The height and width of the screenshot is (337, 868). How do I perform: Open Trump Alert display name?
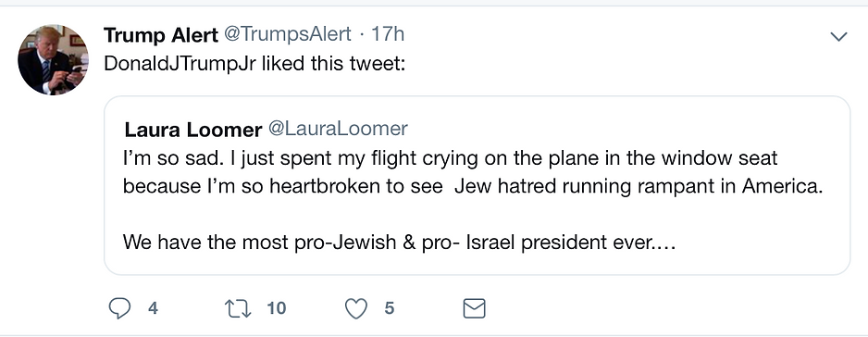(160, 35)
